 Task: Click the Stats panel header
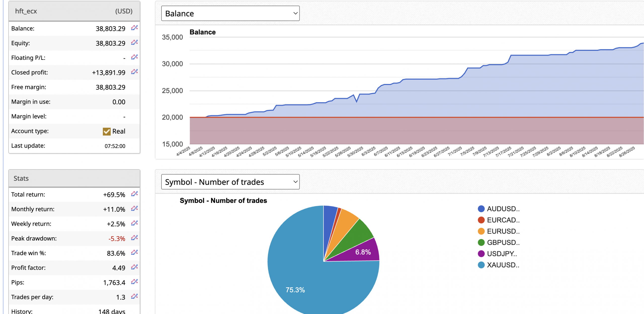pyautogui.click(x=21, y=178)
